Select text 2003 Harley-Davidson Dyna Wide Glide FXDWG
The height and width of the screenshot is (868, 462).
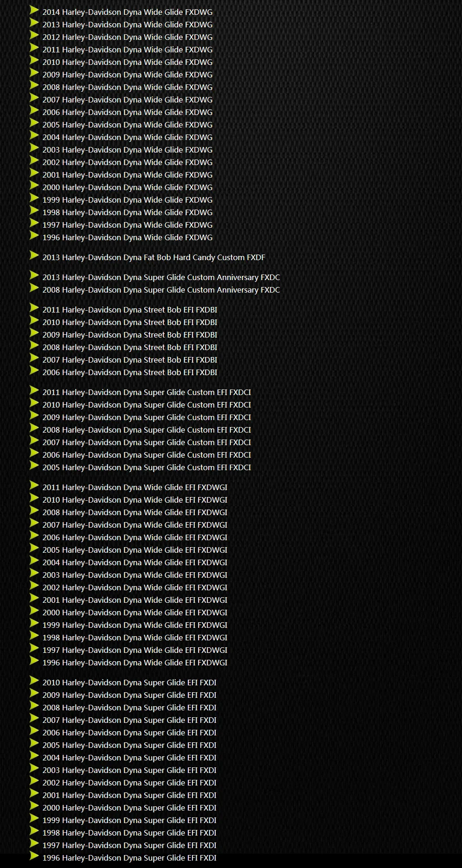[128, 150]
